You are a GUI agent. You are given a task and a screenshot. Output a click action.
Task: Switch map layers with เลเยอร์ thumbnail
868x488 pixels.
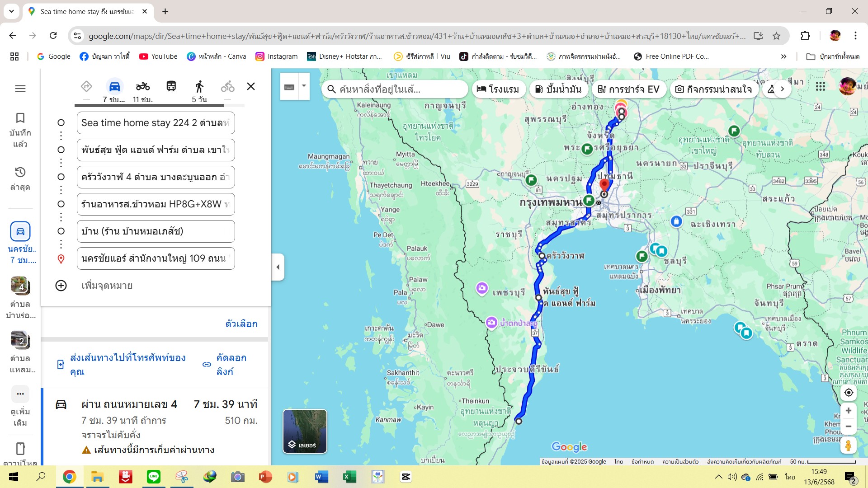(x=305, y=431)
